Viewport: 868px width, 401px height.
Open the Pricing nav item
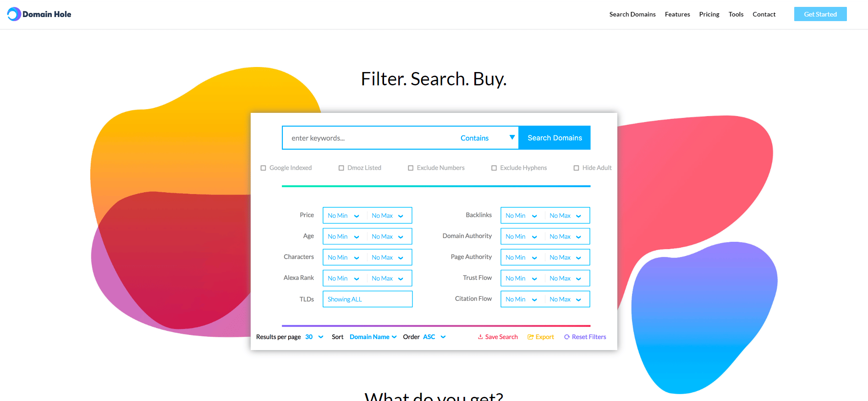pyautogui.click(x=709, y=14)
